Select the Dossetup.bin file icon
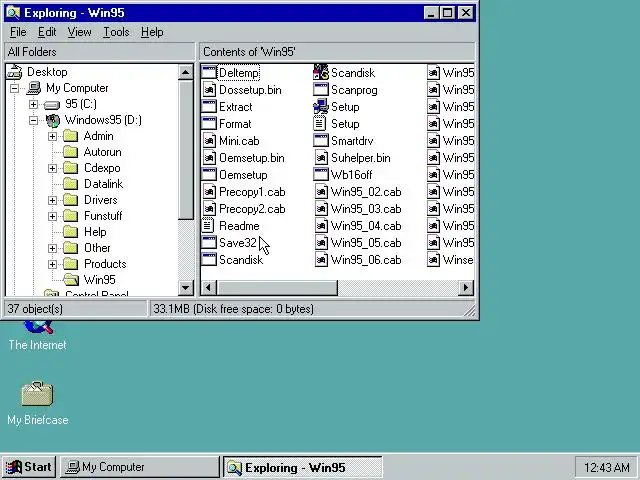This screenshot has width=640, height=480. [209, 90]
